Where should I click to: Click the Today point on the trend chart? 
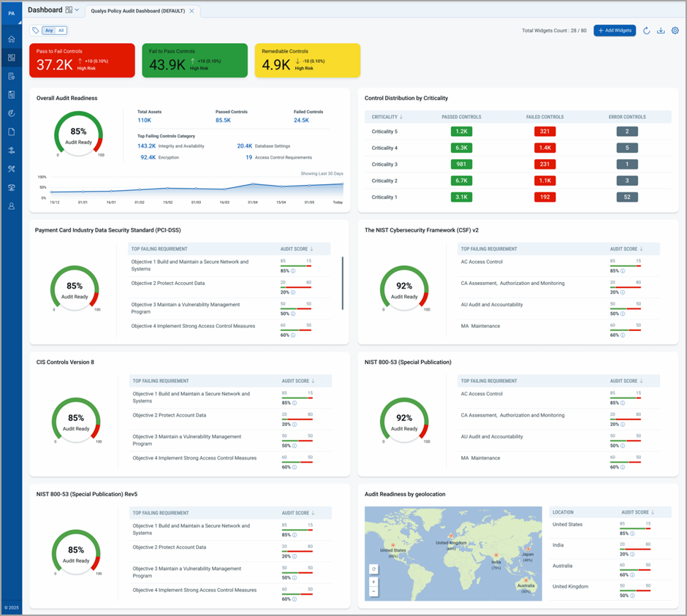click(x=342, y=184)
